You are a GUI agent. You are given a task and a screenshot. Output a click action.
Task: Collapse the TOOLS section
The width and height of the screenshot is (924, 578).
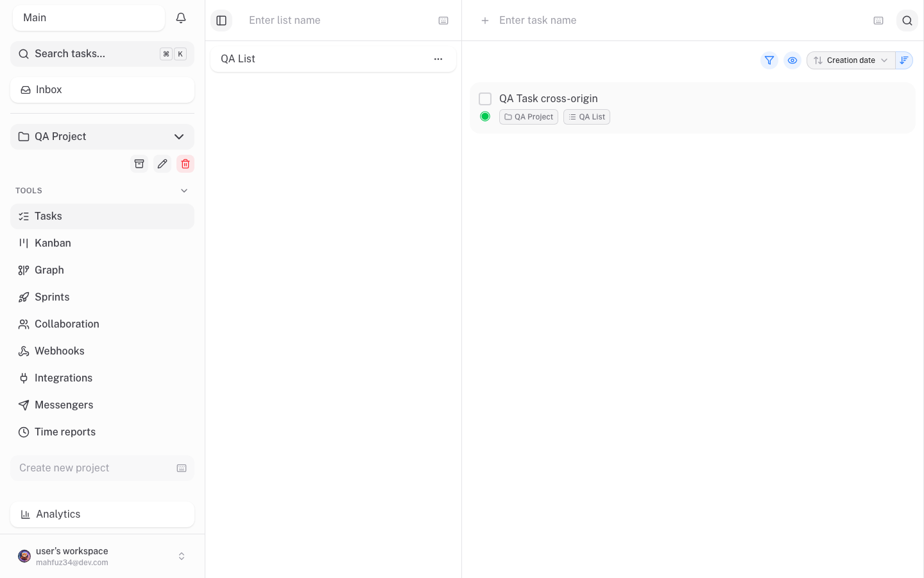tap(184, 191)
